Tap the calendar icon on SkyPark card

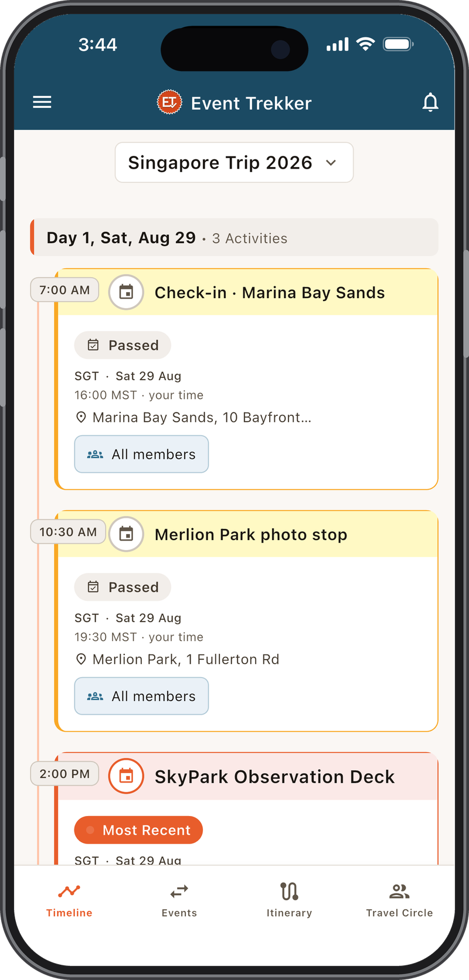[126, 776]
